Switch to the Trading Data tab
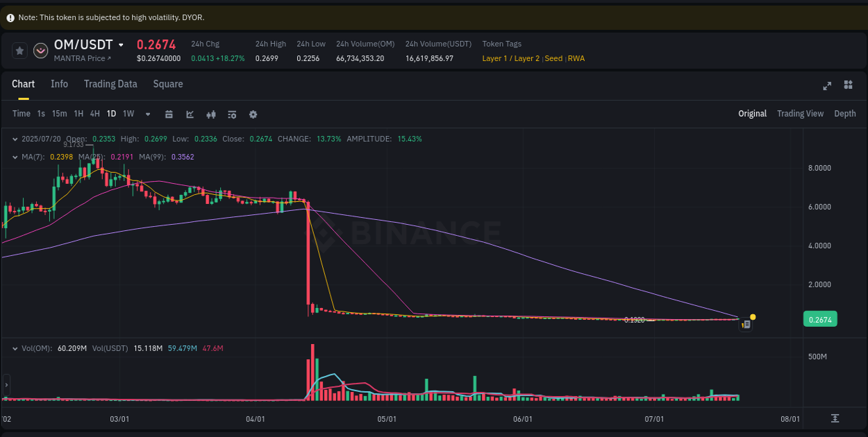Screen dimensions: 868x437 [110, 84]
